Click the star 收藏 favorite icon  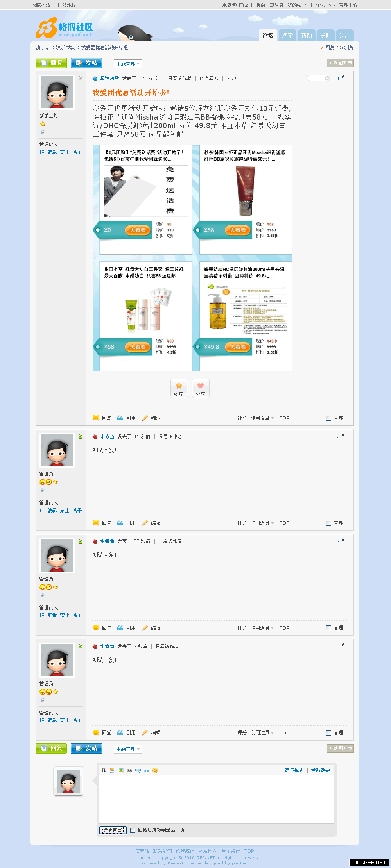179,388
